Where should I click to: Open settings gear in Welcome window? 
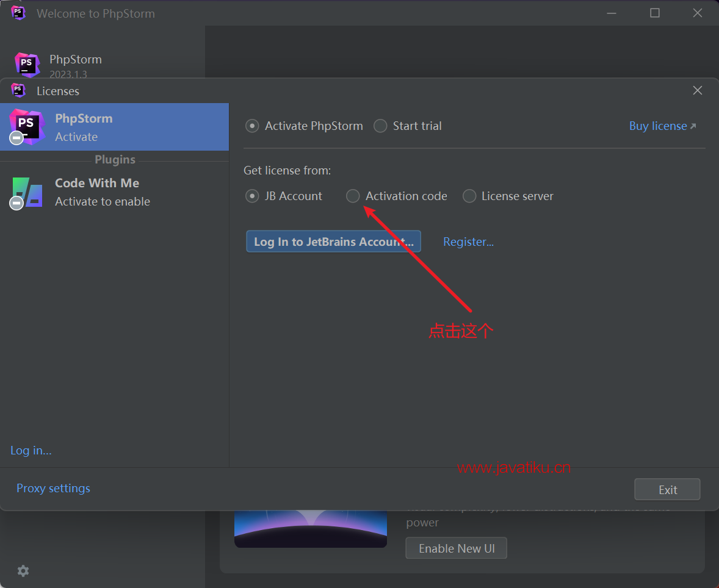click(x=23, y=570)
